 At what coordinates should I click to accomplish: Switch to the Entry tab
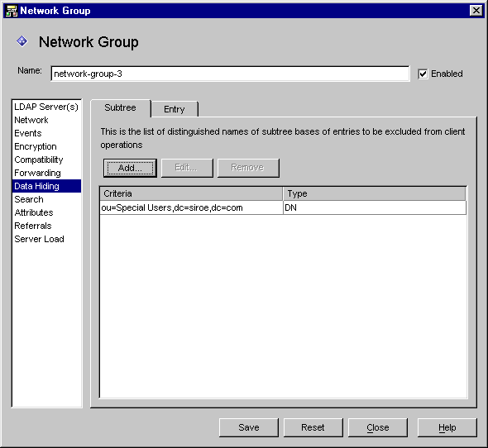tap(175, 109)
